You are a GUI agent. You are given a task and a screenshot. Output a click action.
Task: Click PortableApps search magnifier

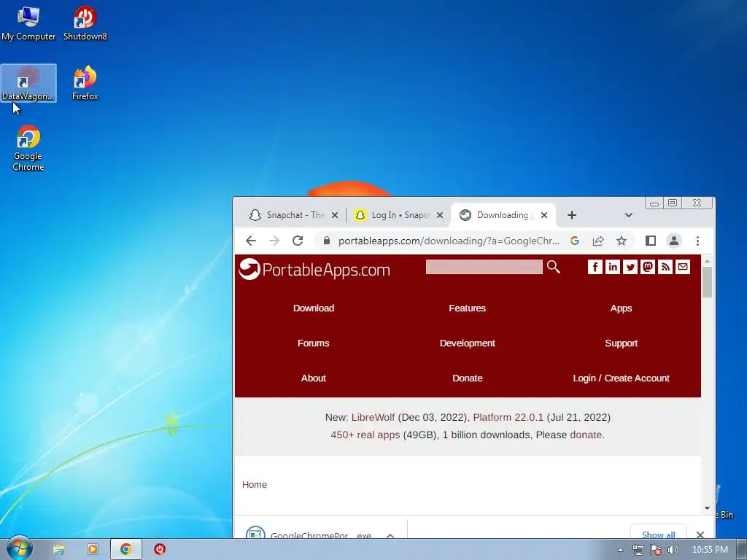tap(553, 267)
